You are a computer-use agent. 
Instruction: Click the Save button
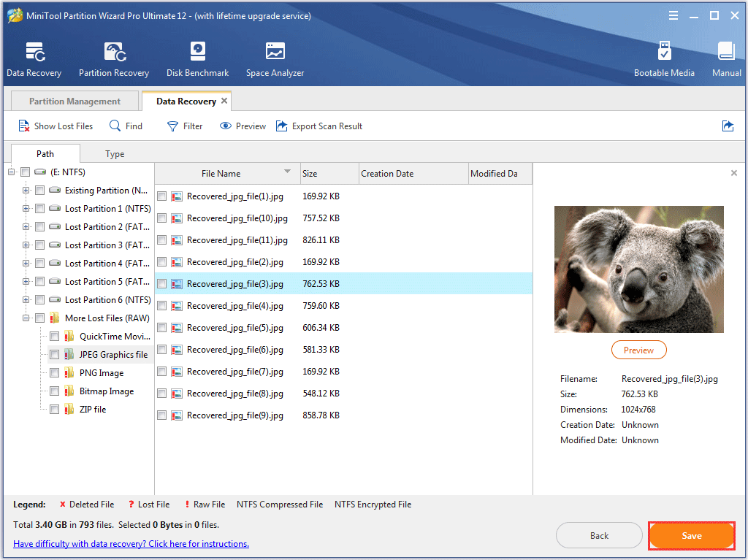691,535
